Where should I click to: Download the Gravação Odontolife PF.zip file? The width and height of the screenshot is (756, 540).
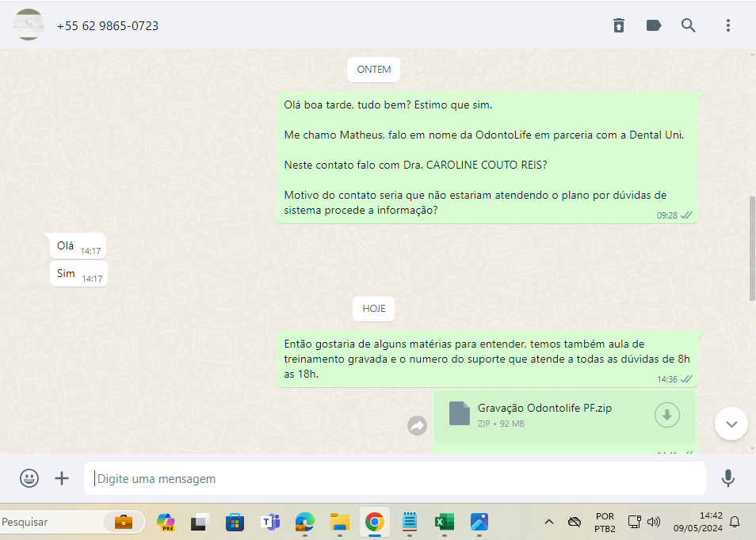pyautogui.click(x=666, y=415)
